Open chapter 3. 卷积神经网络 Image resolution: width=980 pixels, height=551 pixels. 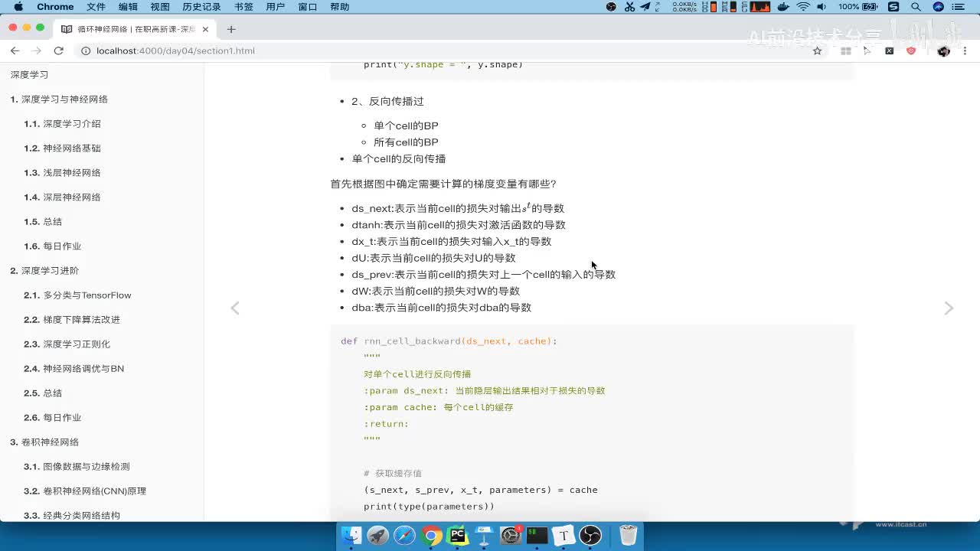tap(44, 442)
